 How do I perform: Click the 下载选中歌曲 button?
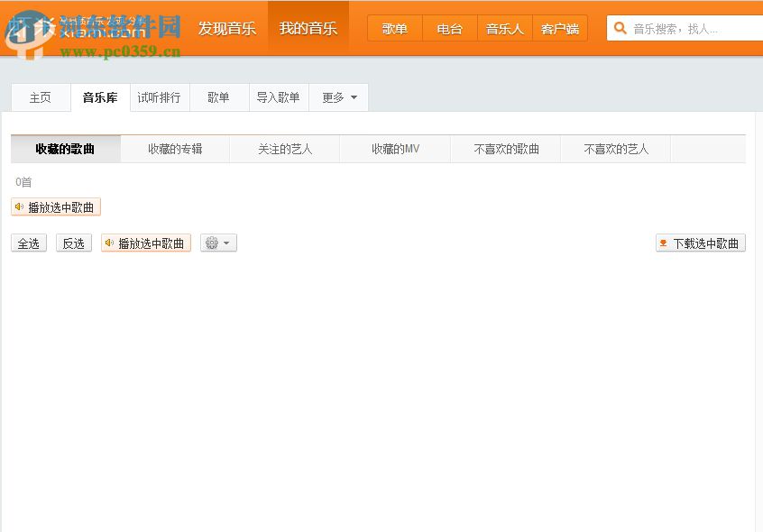coord(701,242)
